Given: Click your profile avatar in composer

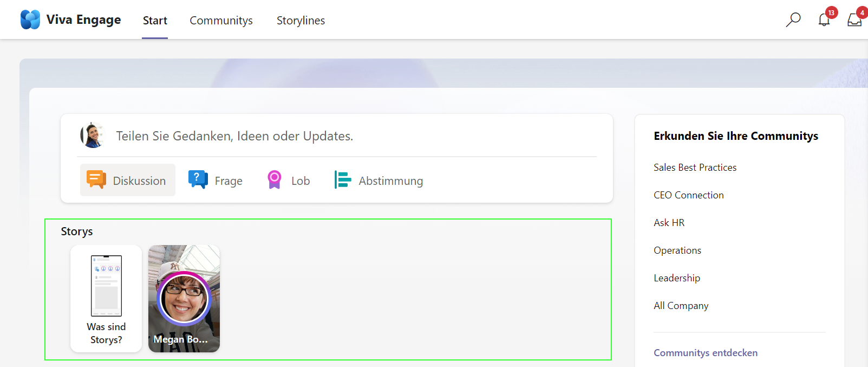Looking at the screenshot, I should point(93,136).
